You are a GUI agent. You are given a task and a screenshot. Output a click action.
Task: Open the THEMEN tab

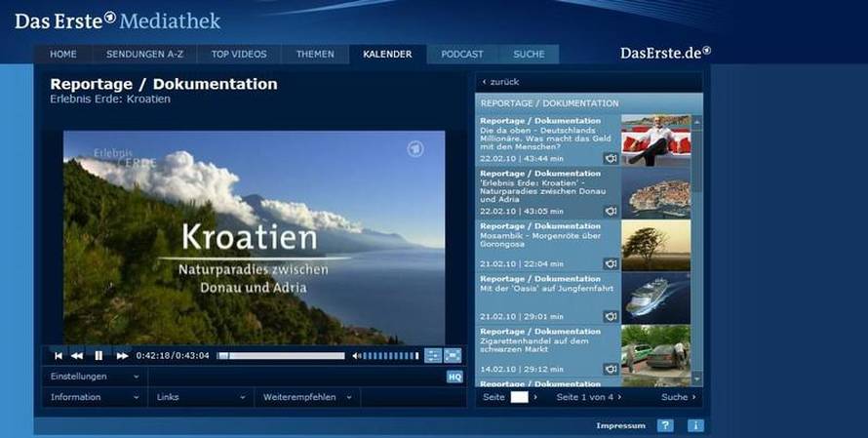click(315, 55)
